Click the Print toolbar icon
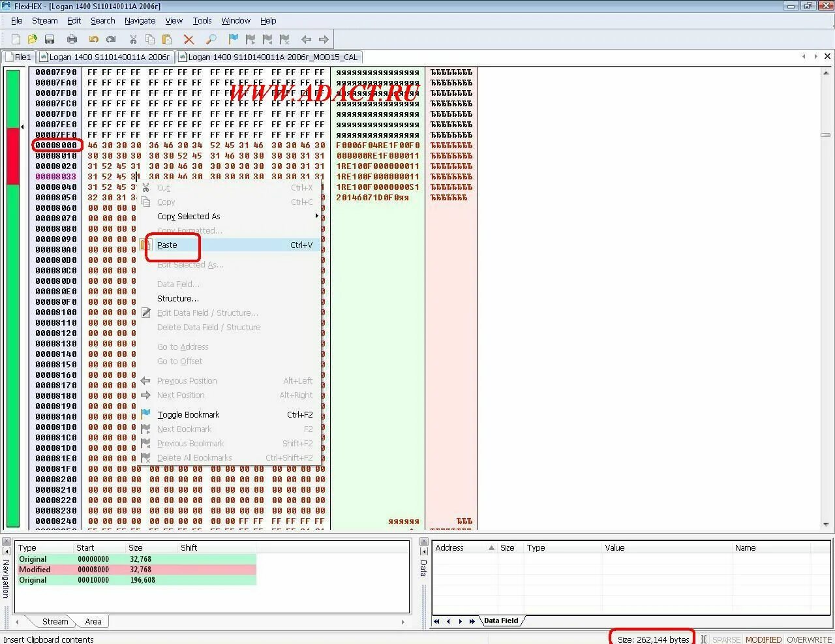835x644 pixels. point(72,39)
